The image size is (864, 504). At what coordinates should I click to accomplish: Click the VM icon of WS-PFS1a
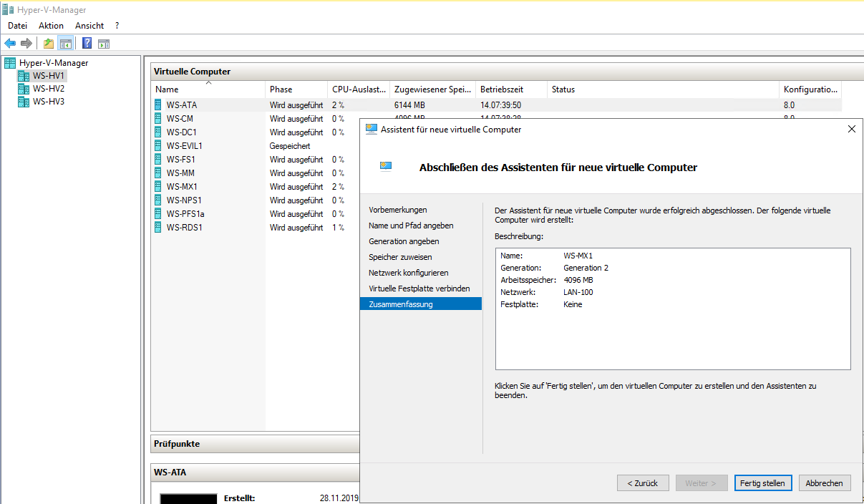pos(159,213)
